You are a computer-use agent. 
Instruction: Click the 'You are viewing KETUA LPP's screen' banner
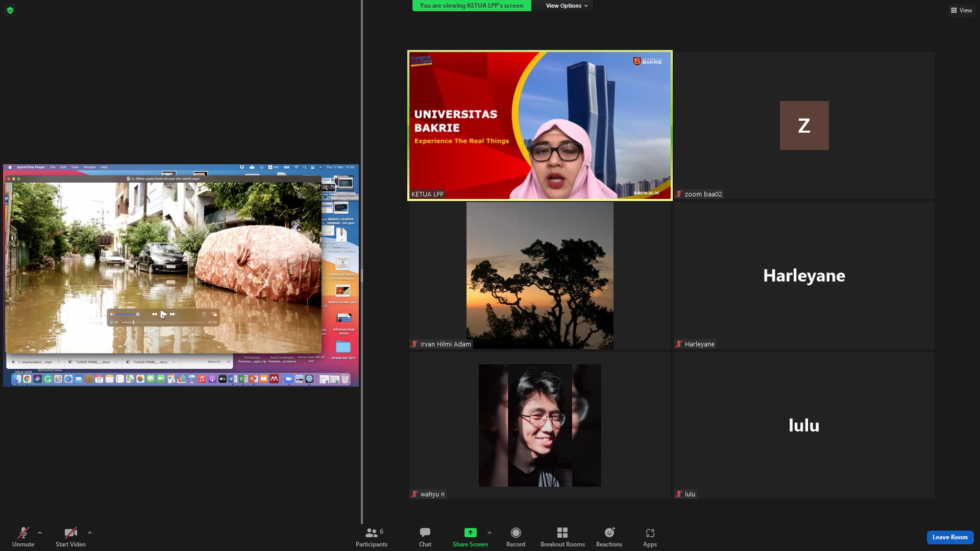click(472, 6)
